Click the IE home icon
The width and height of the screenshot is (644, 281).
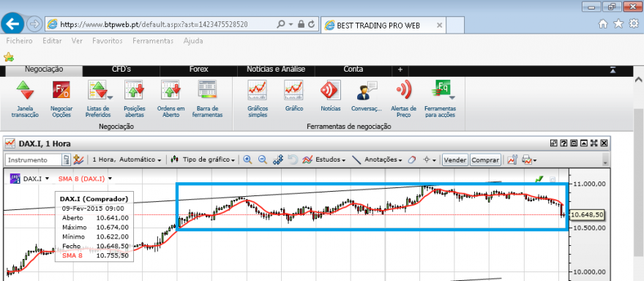pyautogui.click(x=603, y=24)
